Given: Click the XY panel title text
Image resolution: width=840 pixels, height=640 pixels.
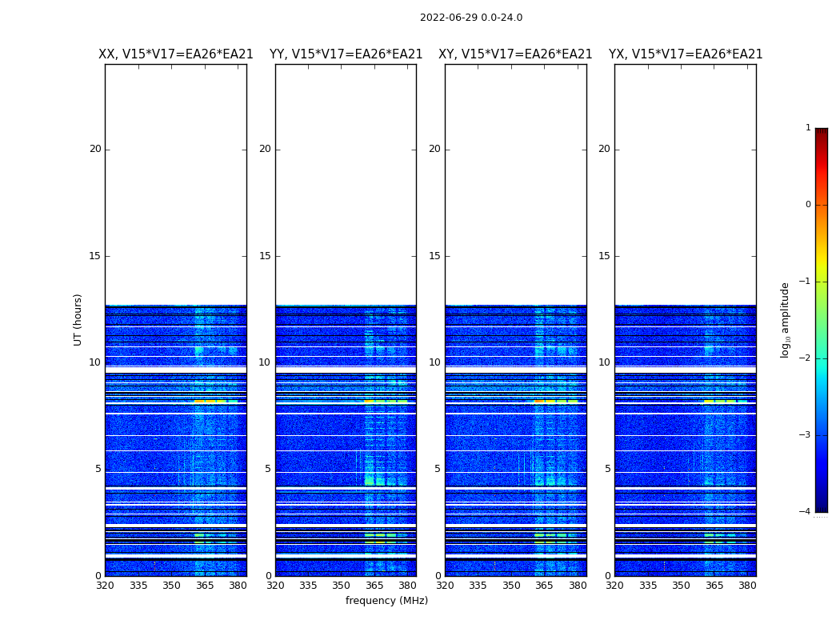Looking at the screenshot, I should click(515, 54).
